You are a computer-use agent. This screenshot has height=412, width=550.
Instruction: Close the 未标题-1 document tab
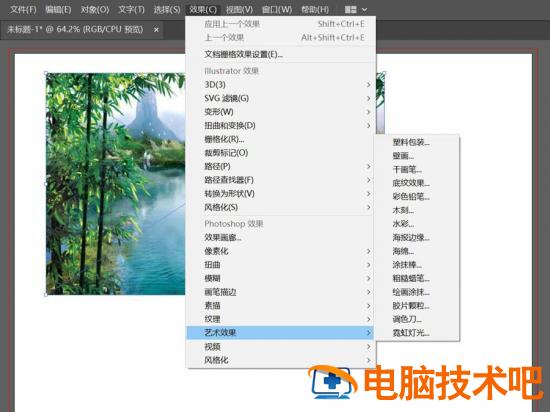pyautogui.click(x=156, y=30)
